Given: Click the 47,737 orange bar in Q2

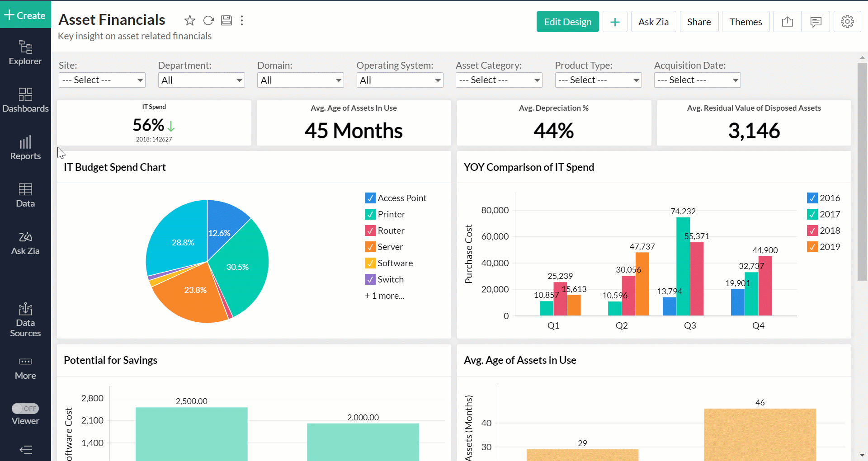Looking at the screenshot, I should coord(642,284).
